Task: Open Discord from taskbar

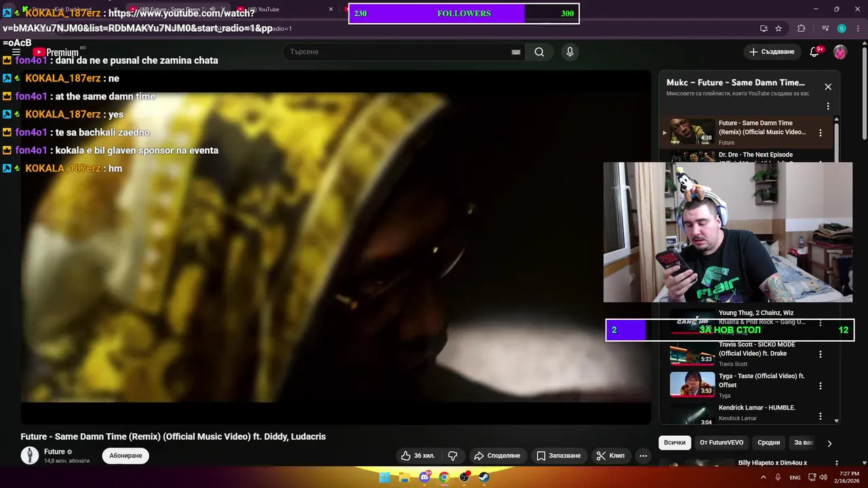Action: click(x=425, y=477)
